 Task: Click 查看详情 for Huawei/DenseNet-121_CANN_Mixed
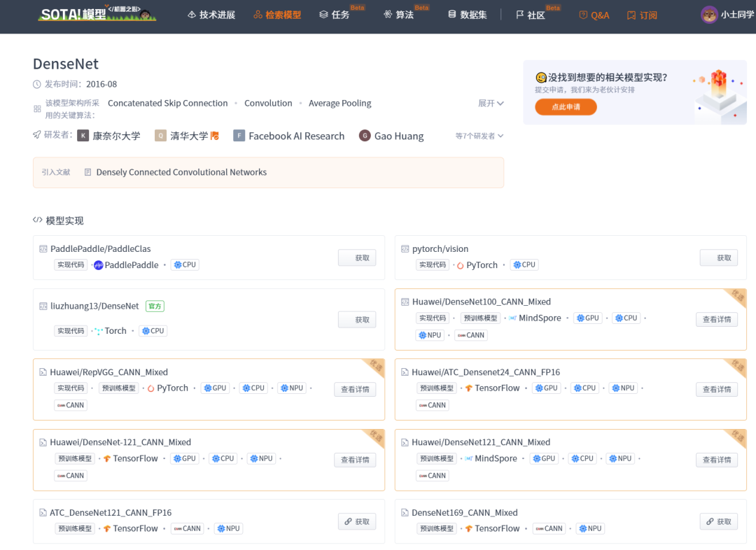(x=355, y=460)
